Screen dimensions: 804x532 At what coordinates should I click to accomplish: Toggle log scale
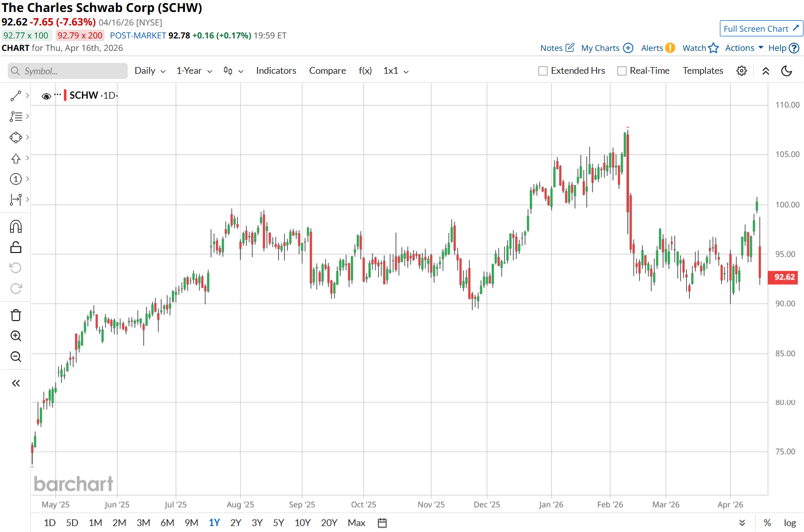pyautogui.click(x=790, y=523)
